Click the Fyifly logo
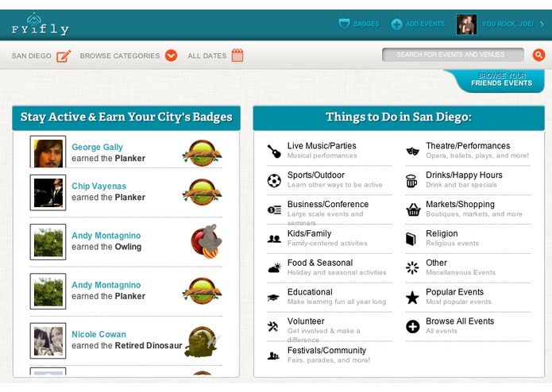 tap(41, 25)
